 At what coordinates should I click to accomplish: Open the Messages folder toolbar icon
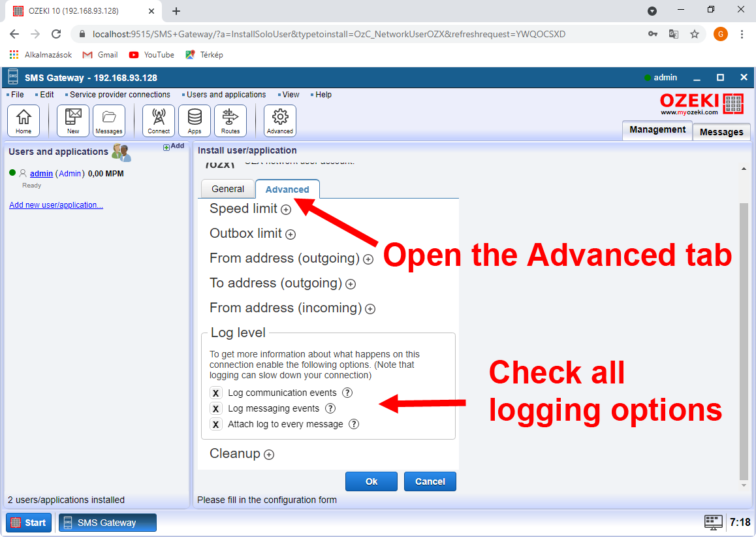109,121
